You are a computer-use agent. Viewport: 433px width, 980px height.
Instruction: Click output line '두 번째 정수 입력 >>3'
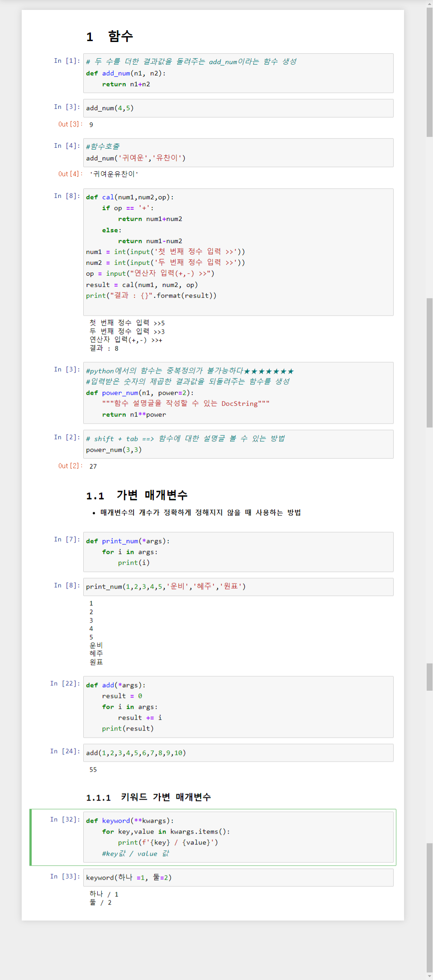pyautogui.click(x=127, y=331)
